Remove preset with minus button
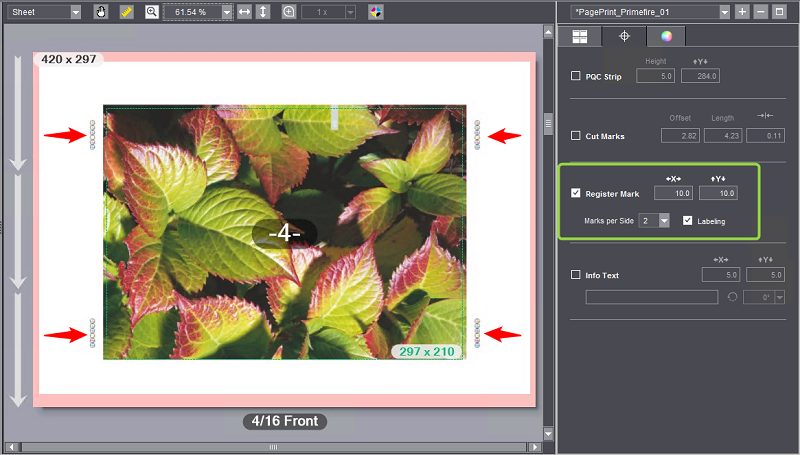 (x=761, y=11)
